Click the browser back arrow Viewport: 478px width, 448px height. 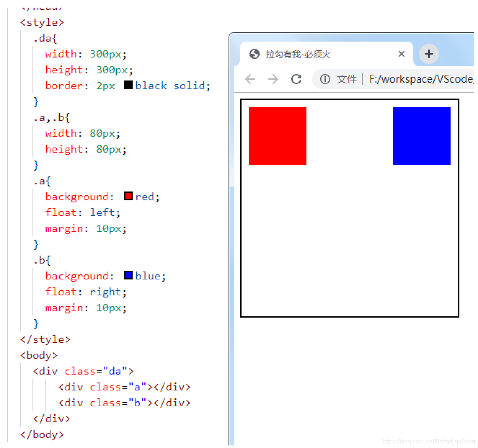pos(250,79)
